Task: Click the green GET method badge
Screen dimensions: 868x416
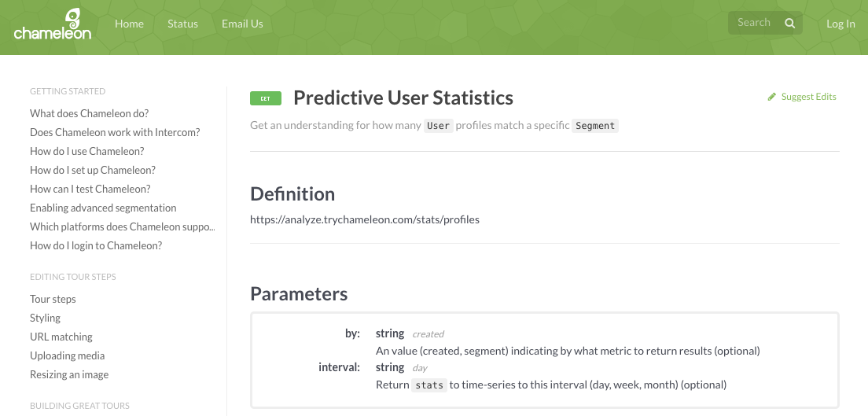Action: tap(266, 98)
